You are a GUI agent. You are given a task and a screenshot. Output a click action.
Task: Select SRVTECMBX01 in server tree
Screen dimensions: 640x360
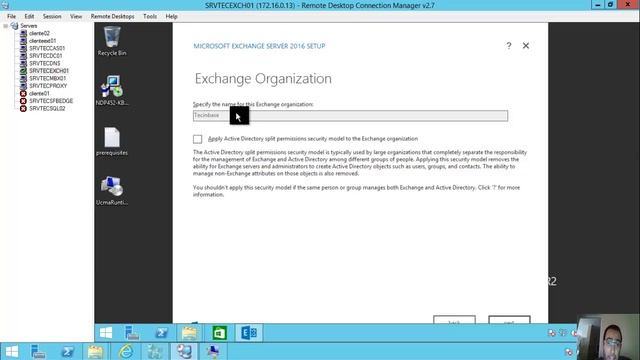[x=47, y=78]
